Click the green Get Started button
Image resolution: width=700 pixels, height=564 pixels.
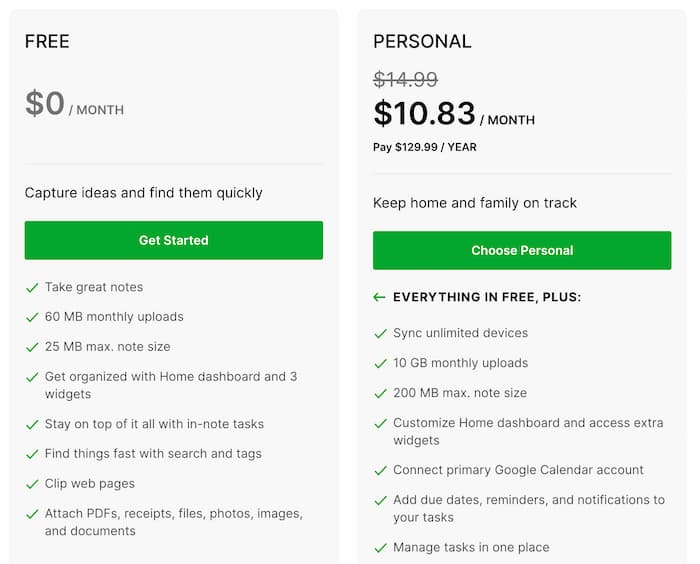tap(173, 240)
